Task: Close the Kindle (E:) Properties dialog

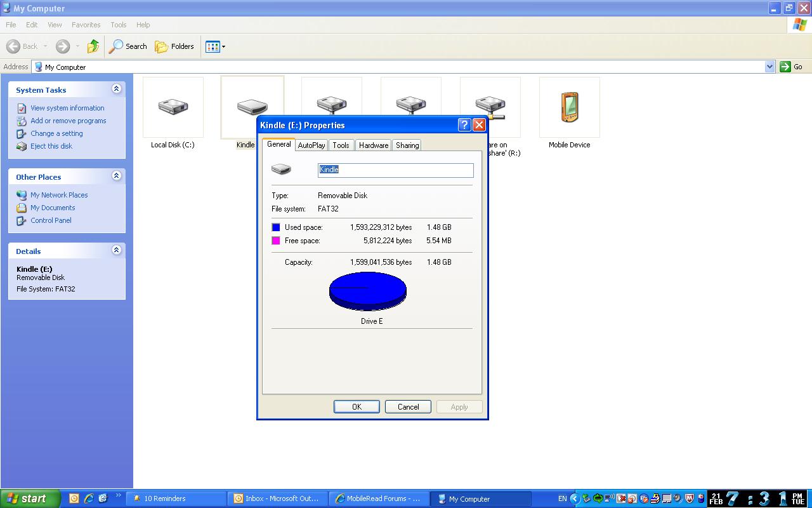Action: click(479, 125)
